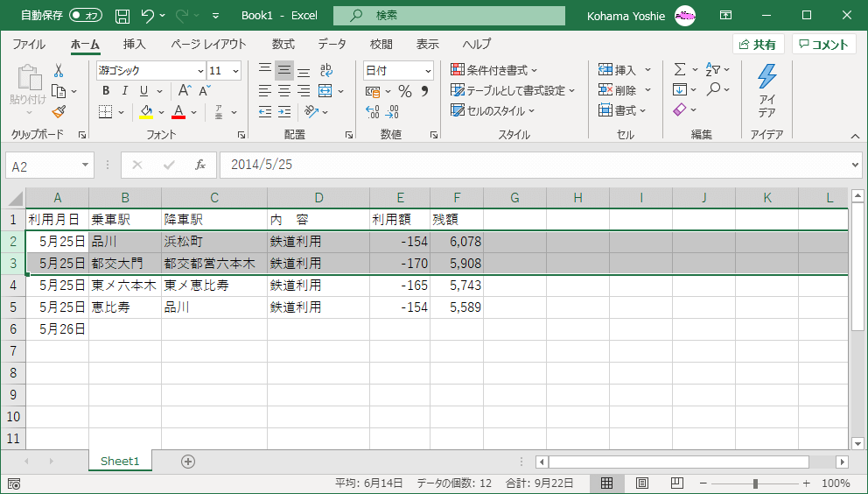Viewport: 868px width, 494px height.
Task: Decrease indent
Action: (266, 112)
